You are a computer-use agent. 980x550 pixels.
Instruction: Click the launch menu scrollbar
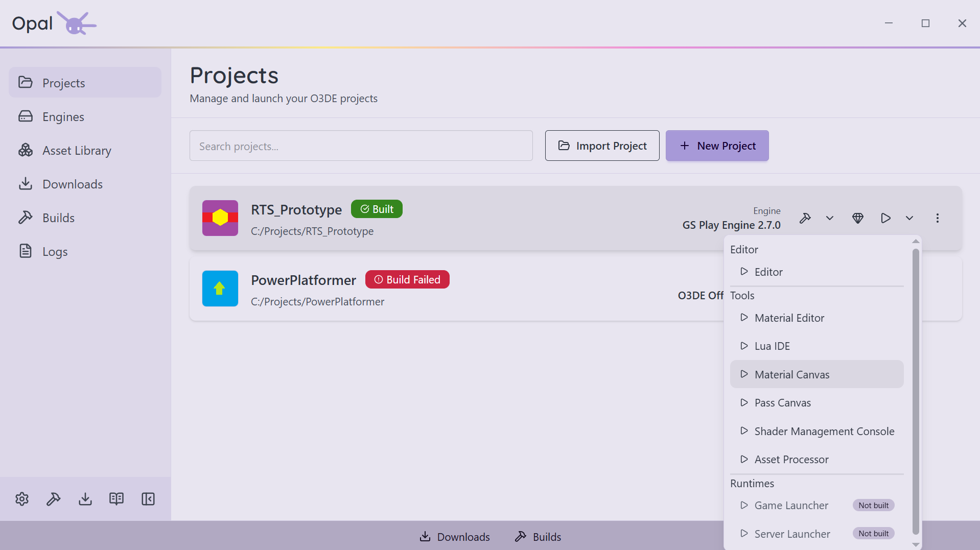pyautogui.click(x=916, y=391)
